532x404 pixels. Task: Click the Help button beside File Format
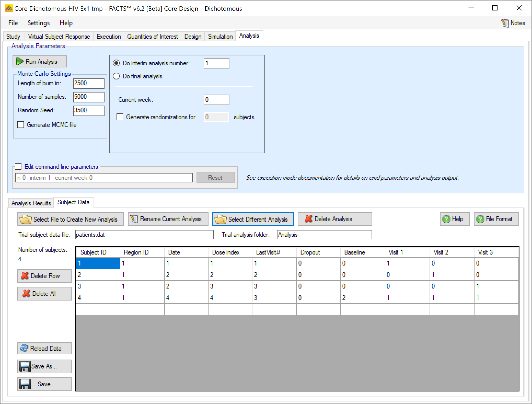click(454, 219)
